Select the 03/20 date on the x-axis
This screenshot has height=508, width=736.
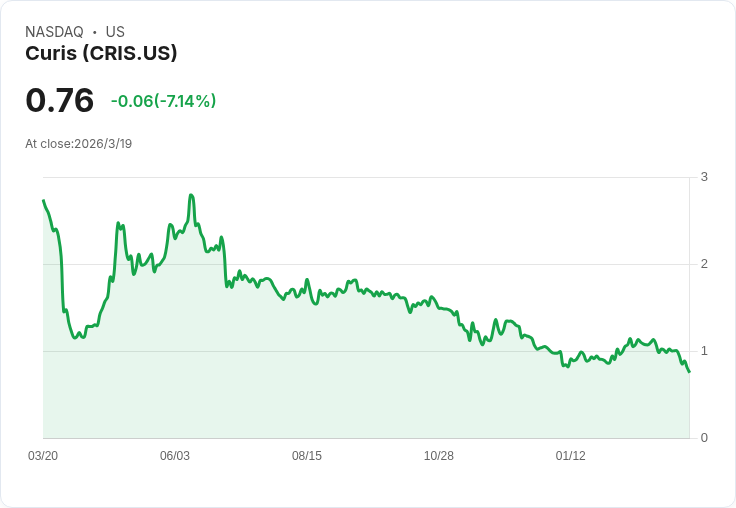click(42, 456)
